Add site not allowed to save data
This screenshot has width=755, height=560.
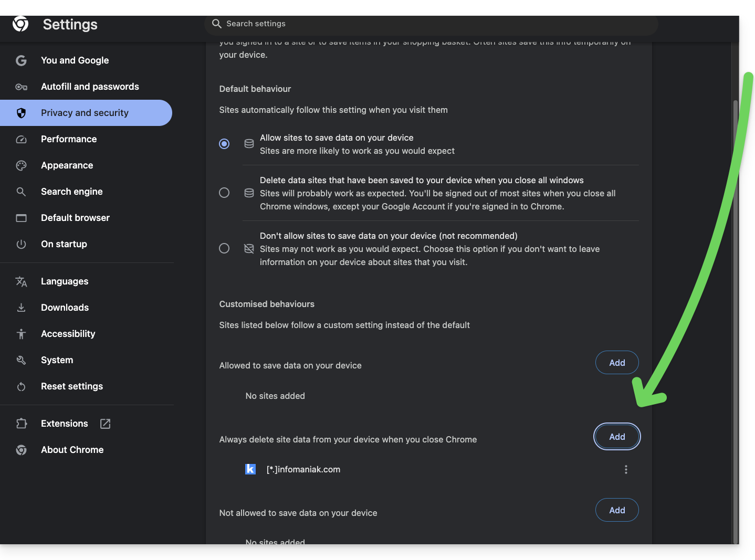pos(617,510)
